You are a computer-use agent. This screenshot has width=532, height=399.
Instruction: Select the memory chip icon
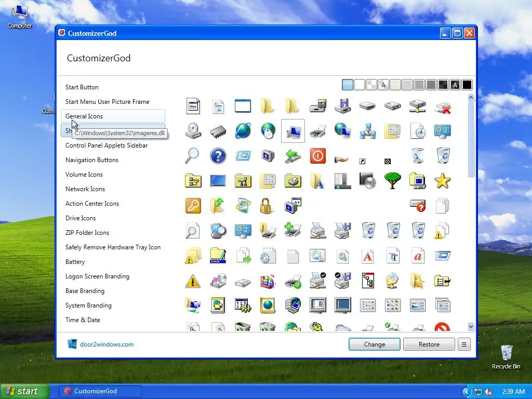(218, 131)
